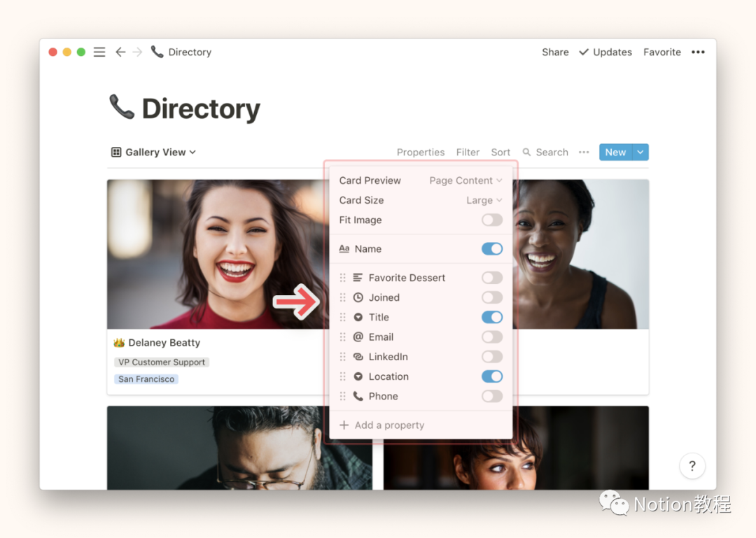Open the help question mark button
This screenshot has height=538, width=756.
[x=692, y=466]
